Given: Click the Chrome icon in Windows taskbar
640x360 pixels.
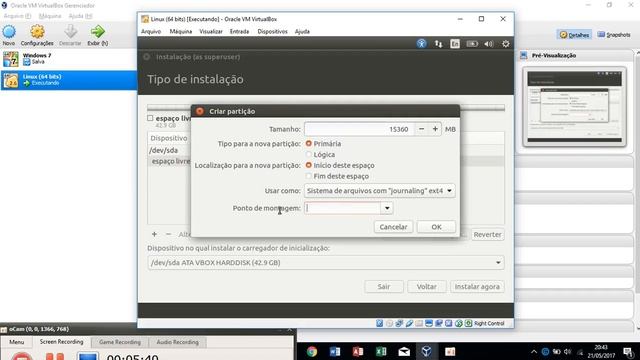Looking at the screenshot, I should coord(312,351).
